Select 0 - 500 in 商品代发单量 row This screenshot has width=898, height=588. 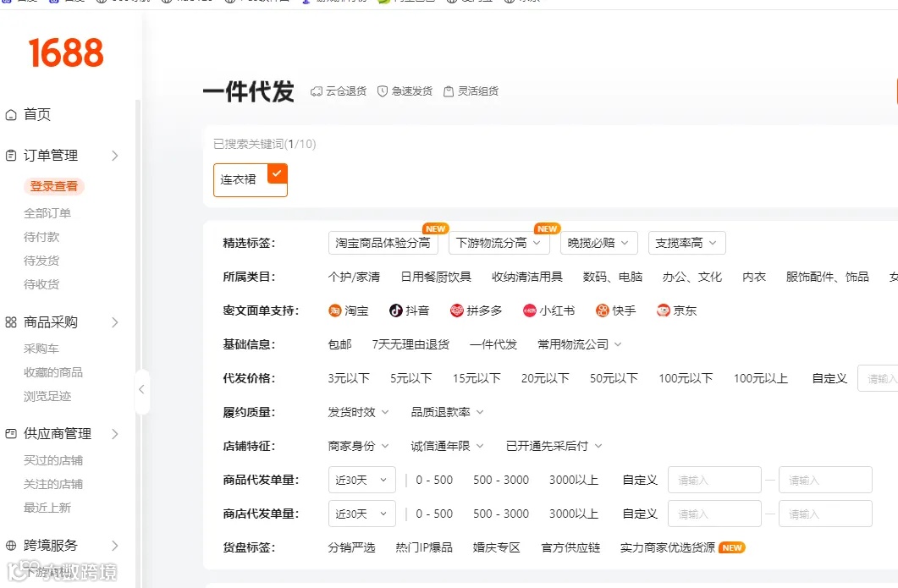[x=434, y=480]
